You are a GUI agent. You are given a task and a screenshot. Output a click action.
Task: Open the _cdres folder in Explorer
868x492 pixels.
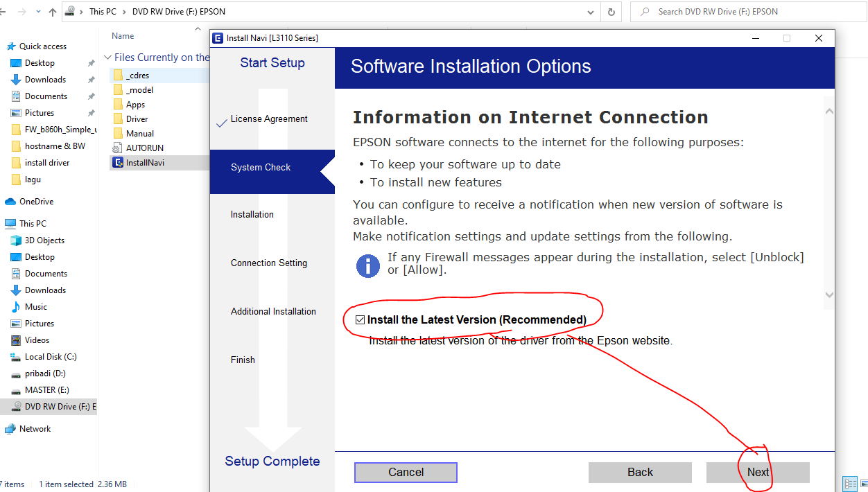[x=137, y=76]
